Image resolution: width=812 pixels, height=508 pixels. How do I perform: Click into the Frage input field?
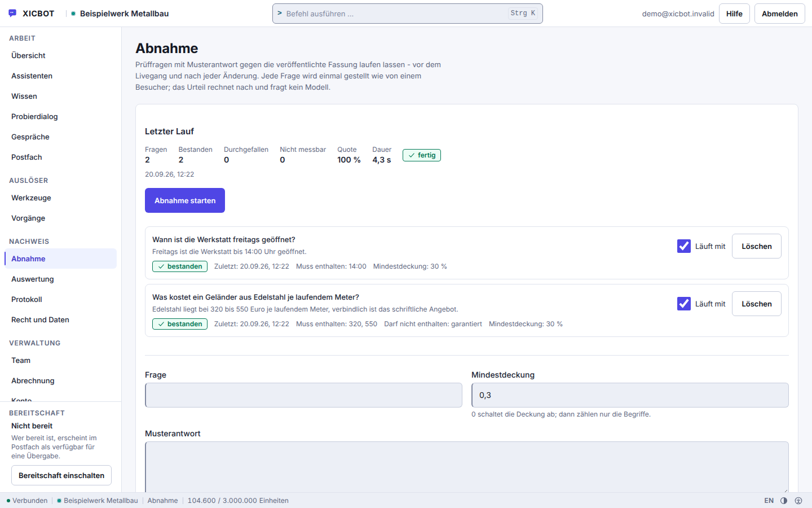303,395
